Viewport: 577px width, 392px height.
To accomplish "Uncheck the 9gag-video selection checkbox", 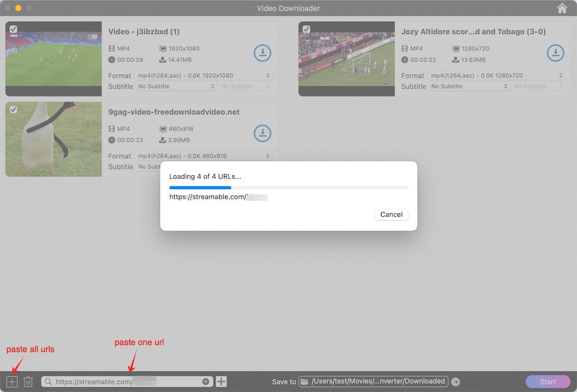I will pyautogui.click(x=14, y=109).
